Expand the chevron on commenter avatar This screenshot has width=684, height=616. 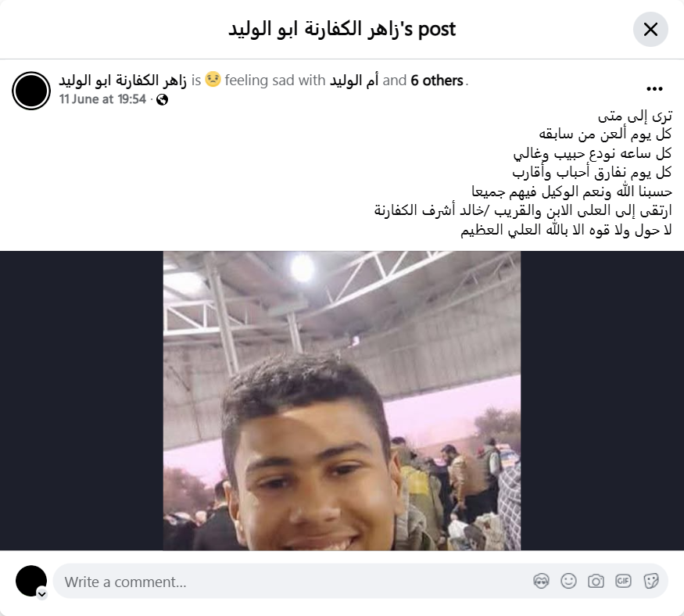42,594
